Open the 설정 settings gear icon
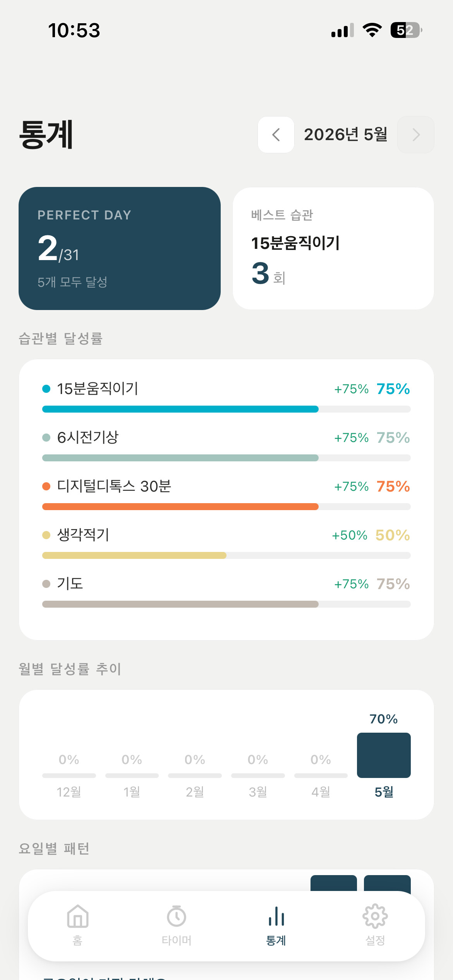This screenshot has height=980, width=453. tap(375, 916)
